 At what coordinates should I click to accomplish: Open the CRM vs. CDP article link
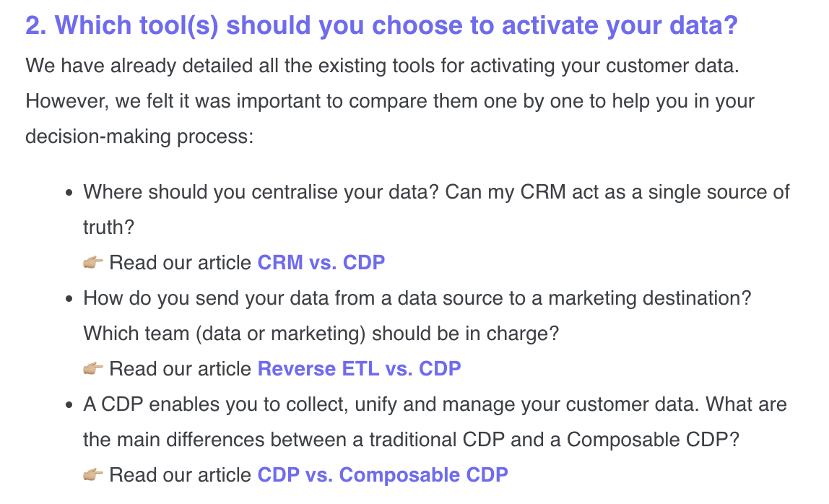321,263
